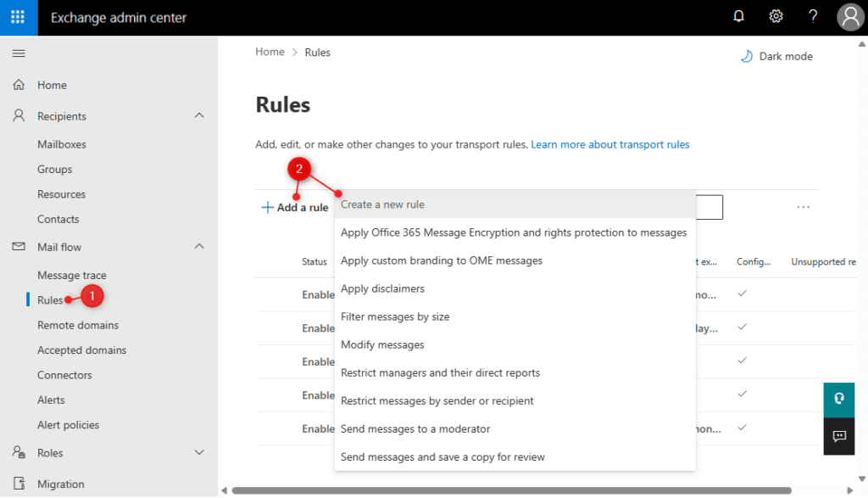868x498 pixels.
Task: Collapse the Mail flow section chevron
Action: [199, 247]
